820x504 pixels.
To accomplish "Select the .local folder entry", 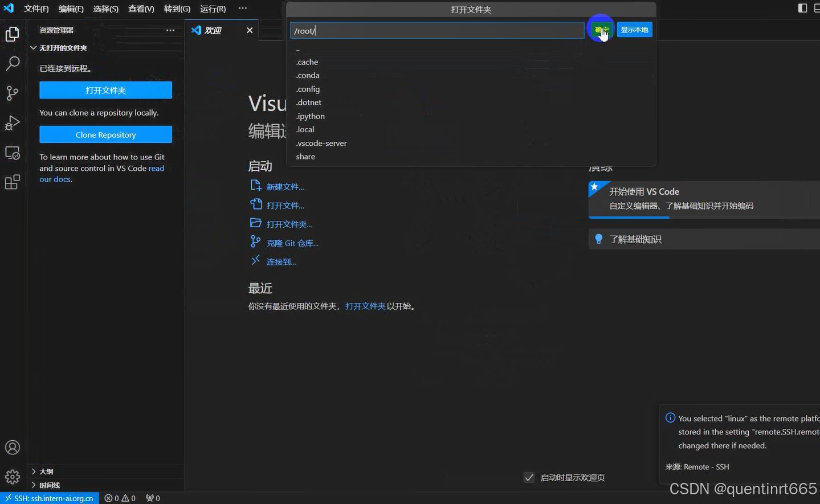I will (471, 129).
